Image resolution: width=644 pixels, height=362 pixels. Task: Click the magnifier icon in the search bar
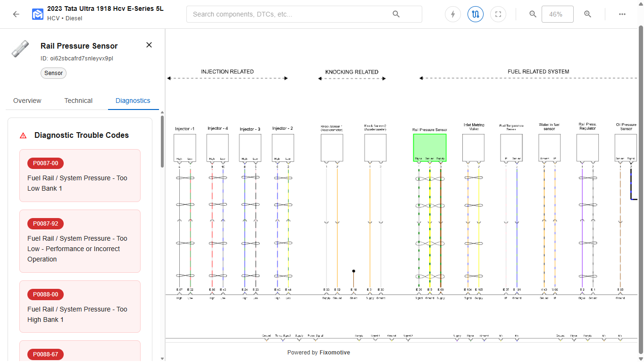396,14
